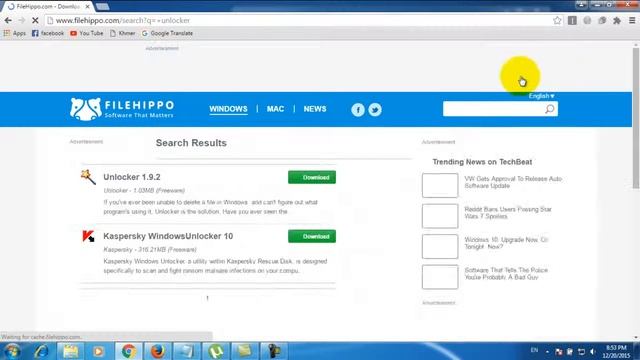The image size is (640, 360).
Task: Click thumbnail beside Windows 10 Upgrade article
Action: click(440, 247)
